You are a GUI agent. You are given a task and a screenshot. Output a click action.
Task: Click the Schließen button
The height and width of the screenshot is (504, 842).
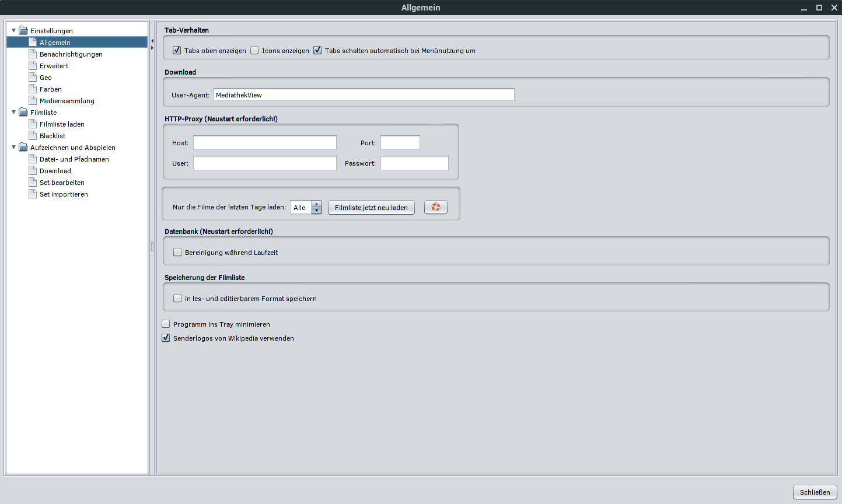(815, 492)
